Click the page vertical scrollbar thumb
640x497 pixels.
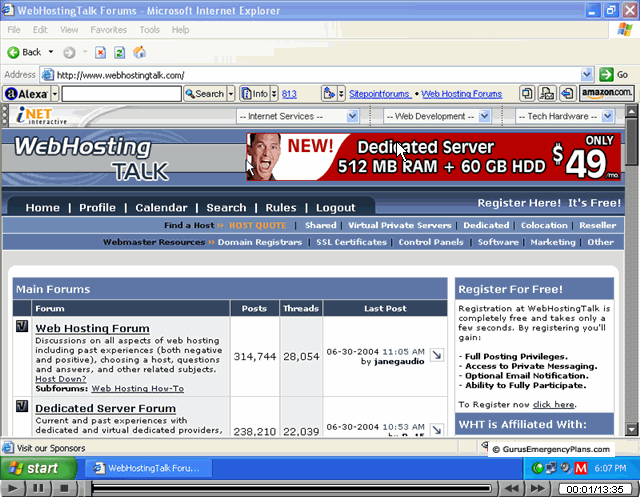point(631,142)
